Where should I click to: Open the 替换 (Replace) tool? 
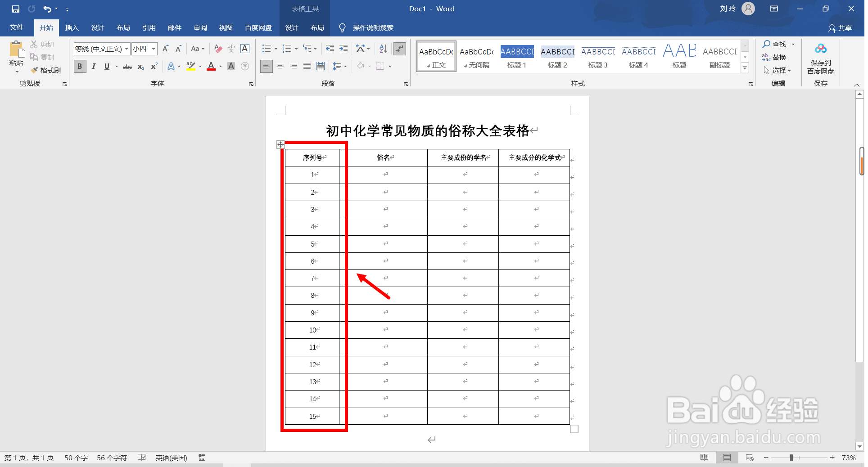tap(779, 57)
